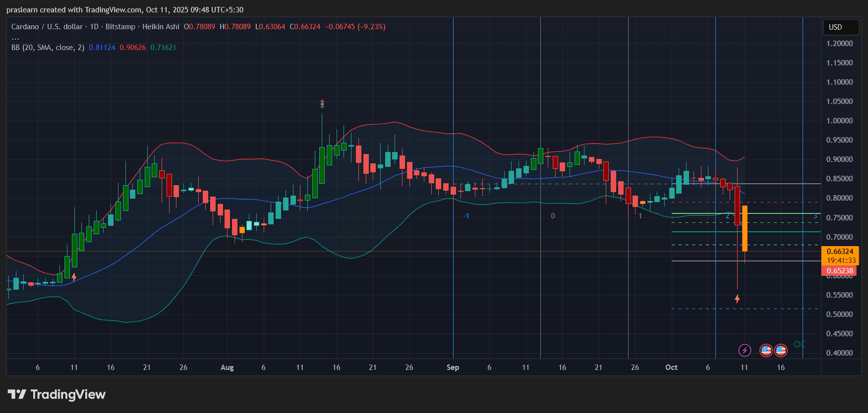Click the TradingView logo
Viewport: 868px width, 413px height.
click(57, 395)
